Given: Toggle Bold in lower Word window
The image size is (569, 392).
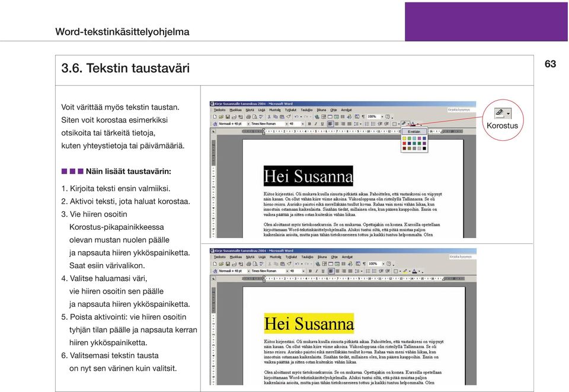Looking at the screenshot, I should coord(310,271).
